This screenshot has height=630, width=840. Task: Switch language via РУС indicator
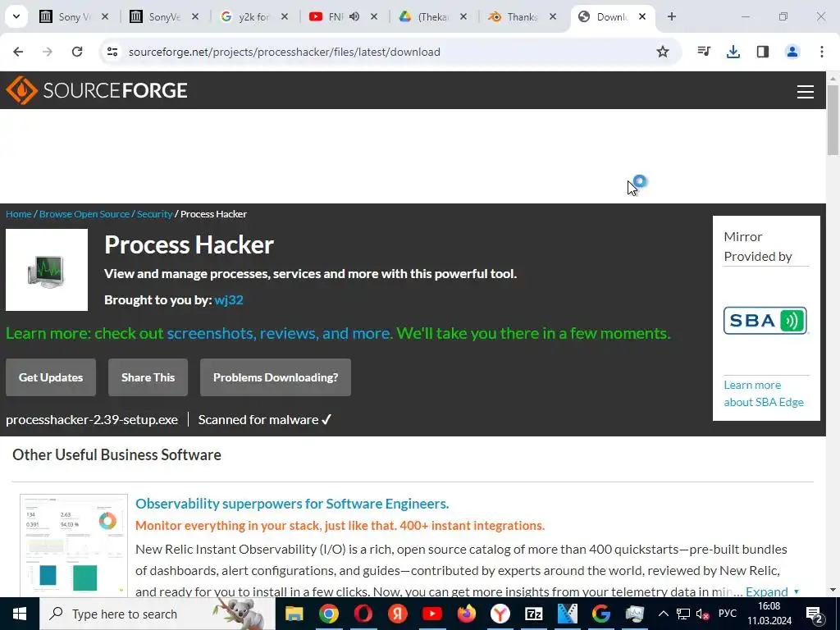[x=728, y=614]
